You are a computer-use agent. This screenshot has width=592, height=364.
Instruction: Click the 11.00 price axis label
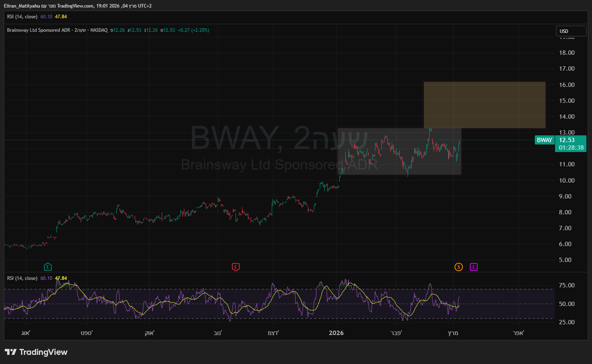coord(567,164)
